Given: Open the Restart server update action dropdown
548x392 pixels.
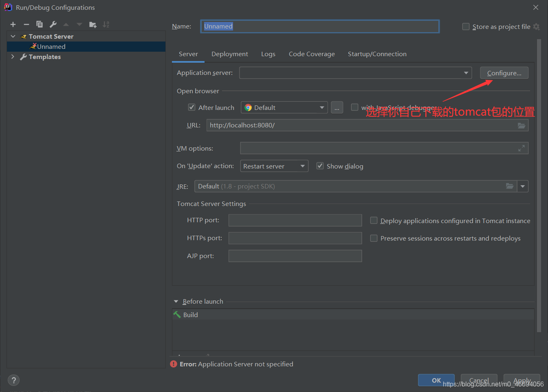Looking at the screenshot, I should coord(274,166).
